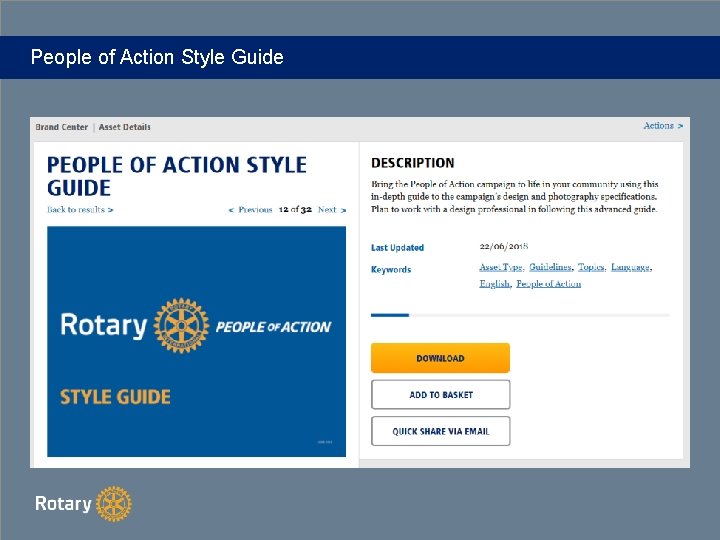Open the People of Action keyword link
Viewport: 720px width, 540px height.
[x=549, y=284]
